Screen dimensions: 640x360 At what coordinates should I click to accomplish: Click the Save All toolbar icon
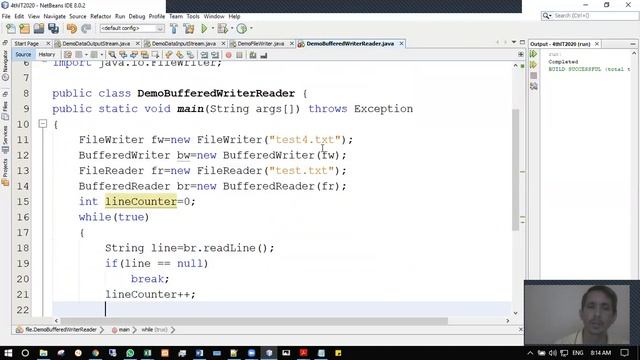(x=53, y=28)
